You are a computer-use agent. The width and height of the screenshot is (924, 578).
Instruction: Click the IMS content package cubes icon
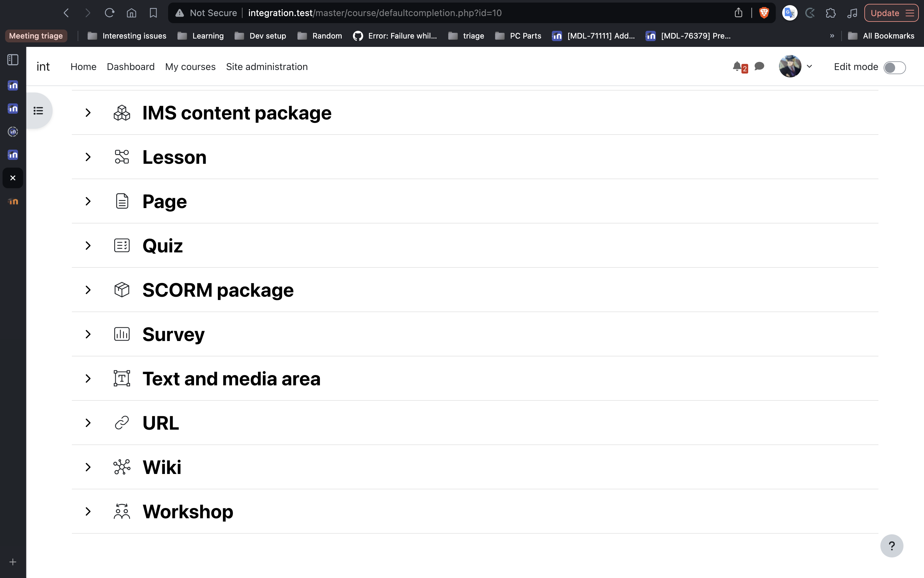tap(122, 113)
